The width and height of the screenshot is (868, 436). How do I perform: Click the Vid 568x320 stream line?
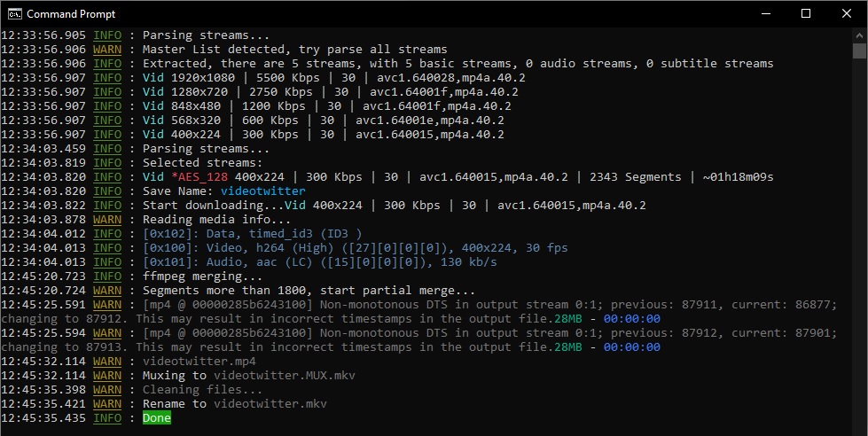coord(324,120)
